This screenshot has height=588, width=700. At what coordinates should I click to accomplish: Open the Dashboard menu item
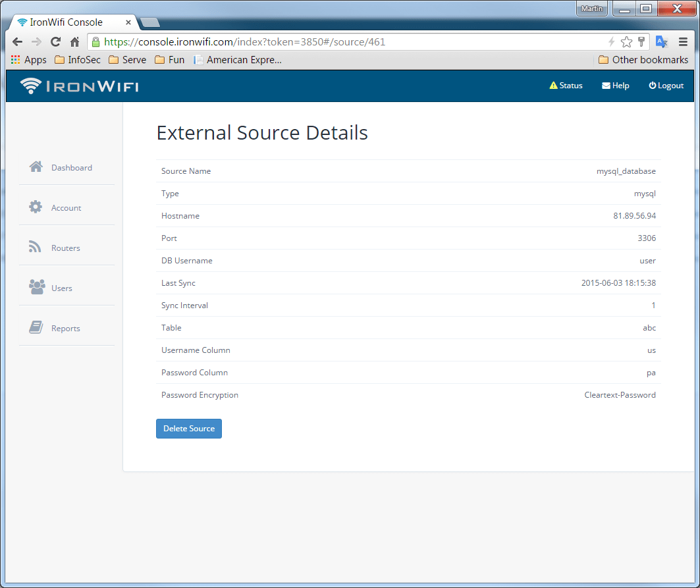point(67,167)
